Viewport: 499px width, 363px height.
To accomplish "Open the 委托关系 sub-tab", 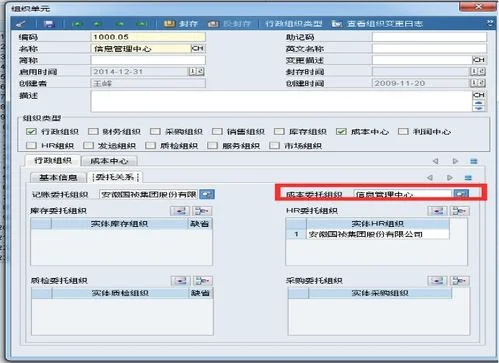I will pyautogui.click(x=115, y=177).
